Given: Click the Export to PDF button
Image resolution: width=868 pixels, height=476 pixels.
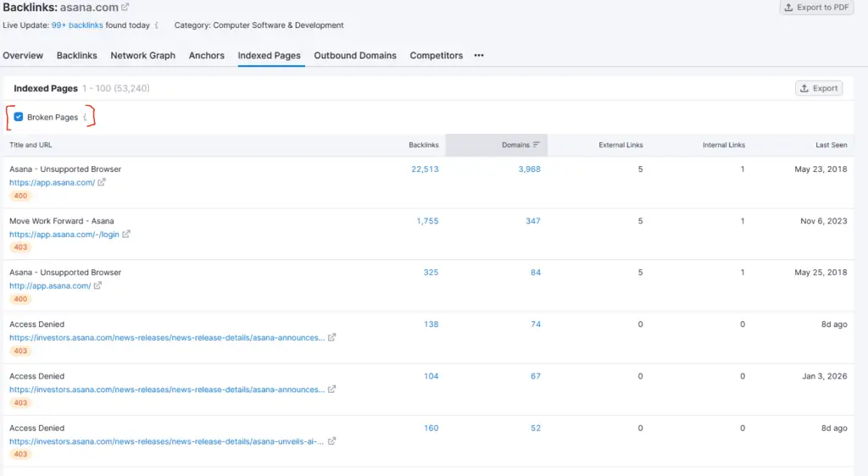Looking at the screenshot, I should coord(816,7).
